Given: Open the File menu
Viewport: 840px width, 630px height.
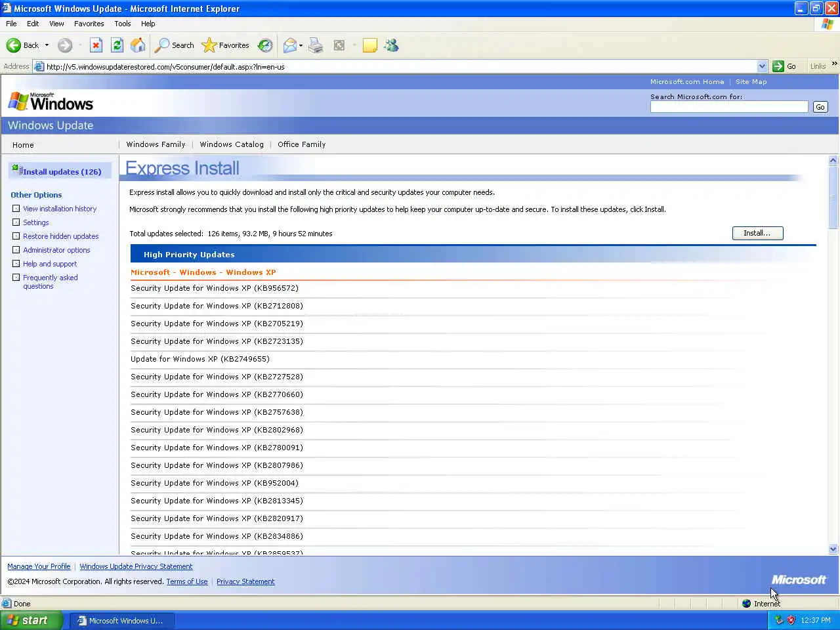Looking at the screenshot, I should point(11,24).
